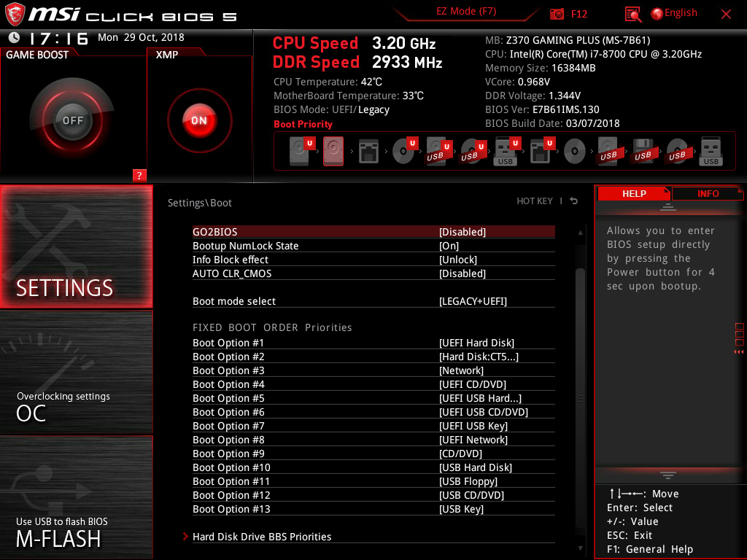This screenshot has height=560, width=747.
Task: Click the settings list scrollbar down arrow
Action: [580, 548]
